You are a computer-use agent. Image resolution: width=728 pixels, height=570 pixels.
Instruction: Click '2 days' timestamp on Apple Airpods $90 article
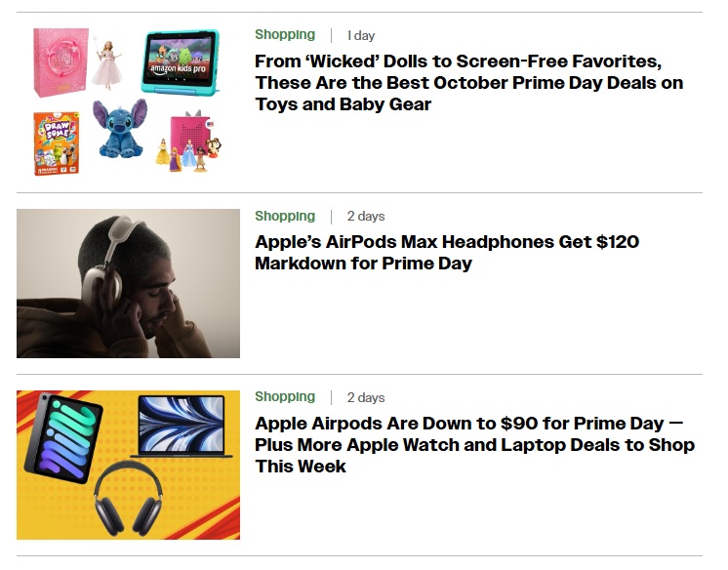[366, 397]
